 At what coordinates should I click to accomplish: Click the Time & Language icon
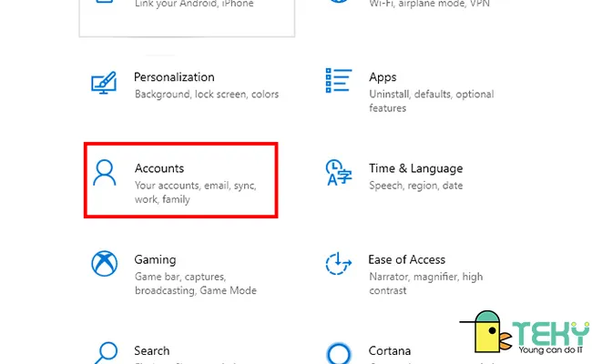pos(339,173)
